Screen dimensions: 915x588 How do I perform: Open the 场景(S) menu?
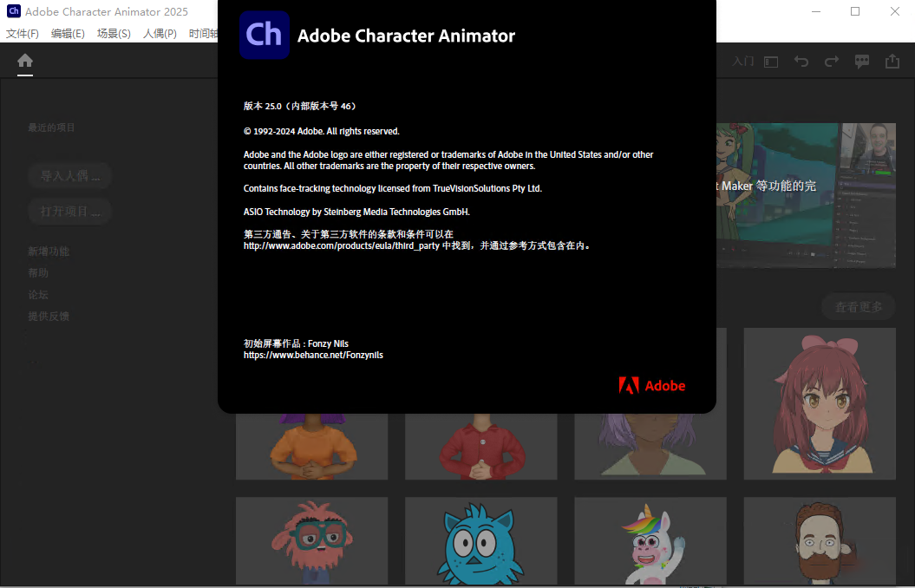[x=114, y=33]
